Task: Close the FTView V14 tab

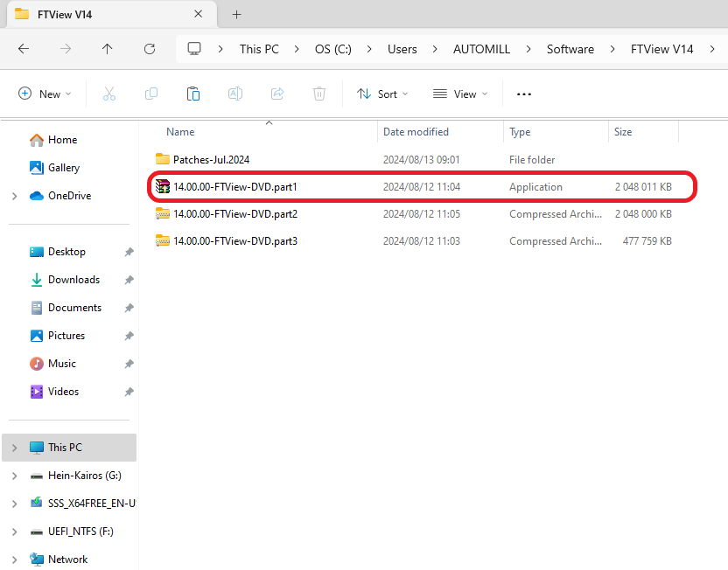Action: 199,14
